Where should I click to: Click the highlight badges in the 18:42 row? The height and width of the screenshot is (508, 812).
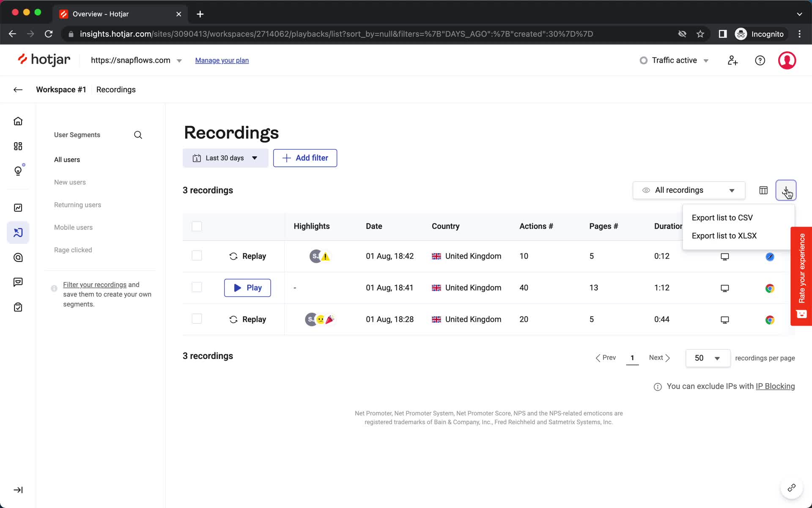coord(320,256)
